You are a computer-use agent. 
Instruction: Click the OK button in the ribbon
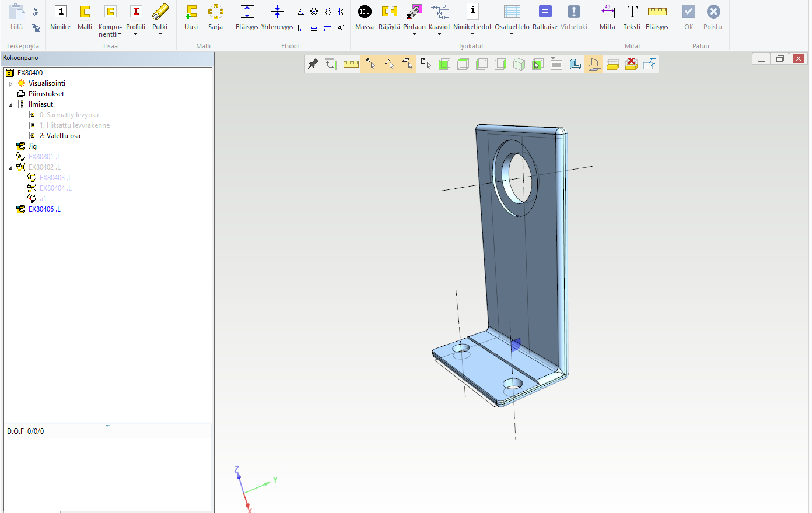688,12
